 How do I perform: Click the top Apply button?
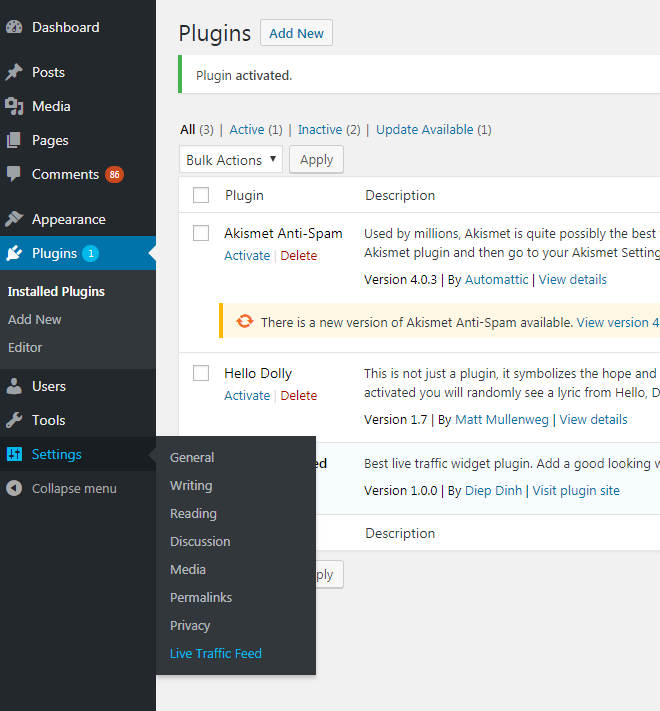point(316,160)
